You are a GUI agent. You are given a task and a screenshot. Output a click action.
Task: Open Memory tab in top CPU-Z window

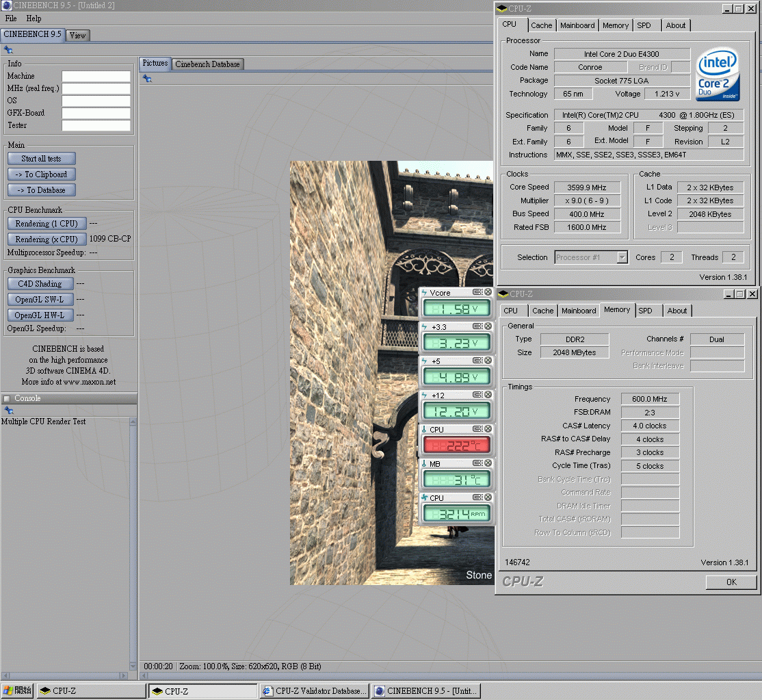[x=615, y=25]
